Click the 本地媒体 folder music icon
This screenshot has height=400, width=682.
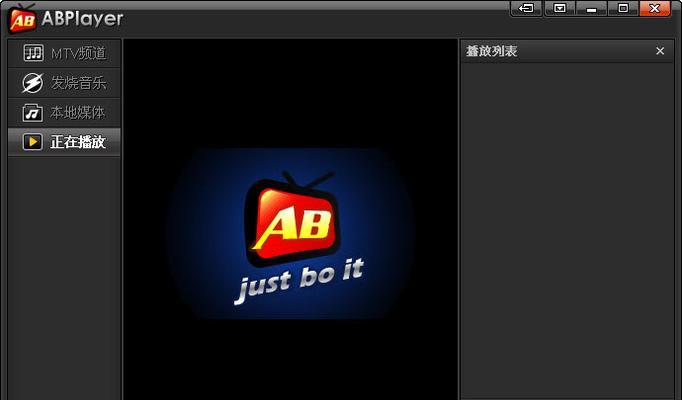point(33,113)
